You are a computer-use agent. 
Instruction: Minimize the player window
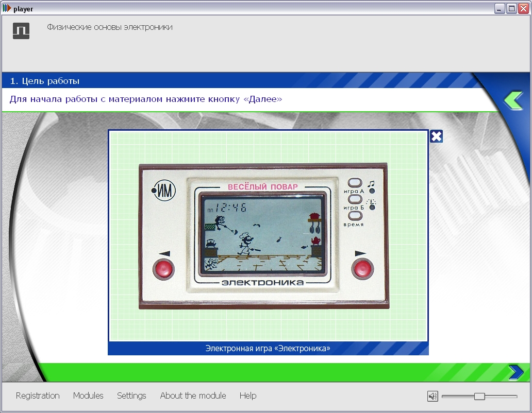click(499, 8)
